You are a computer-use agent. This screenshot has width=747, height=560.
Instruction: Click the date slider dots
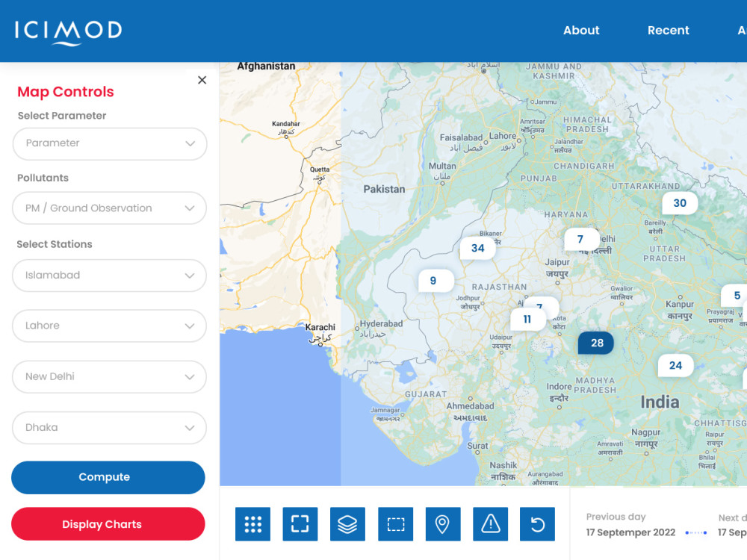tap(696, 532)
